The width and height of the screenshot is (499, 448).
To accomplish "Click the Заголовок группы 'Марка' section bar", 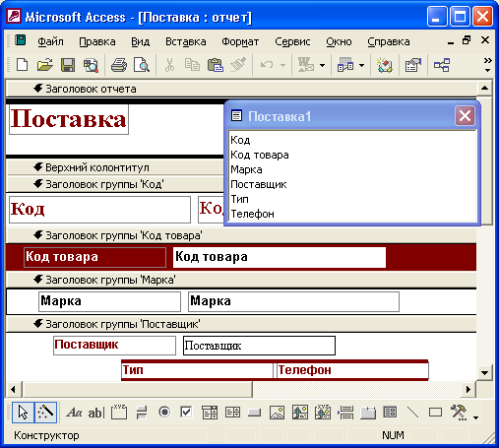I will (x=241, y=280).
